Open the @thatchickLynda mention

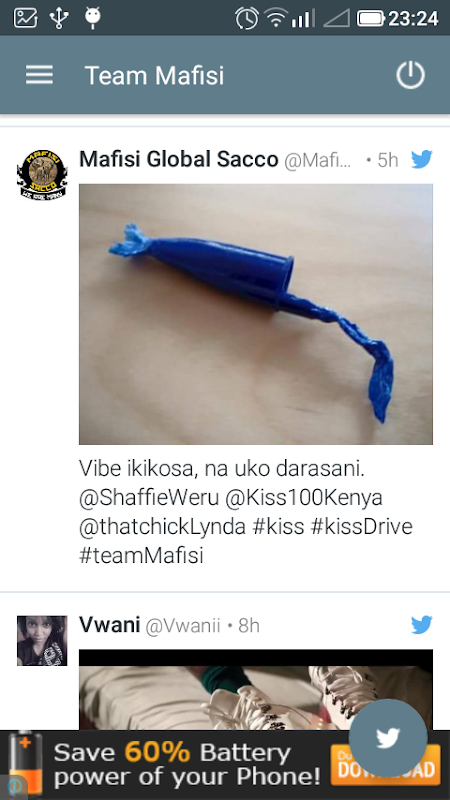coord(162,527)
